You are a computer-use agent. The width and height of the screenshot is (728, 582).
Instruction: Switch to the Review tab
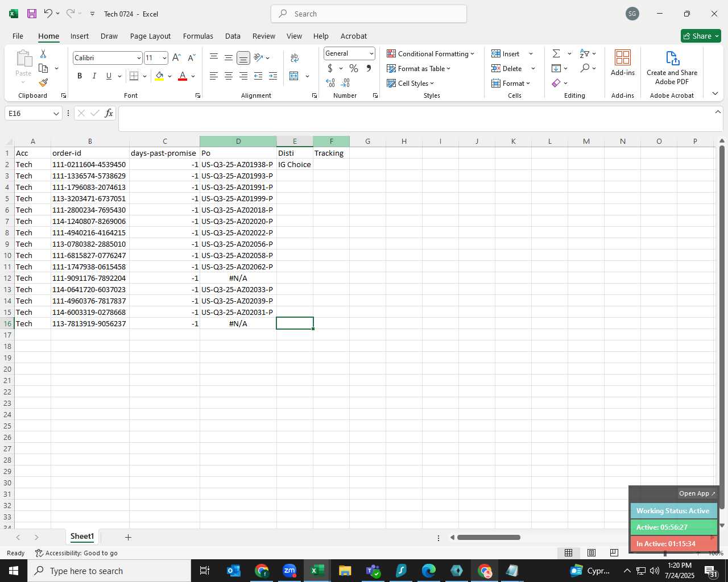[264, 36]
